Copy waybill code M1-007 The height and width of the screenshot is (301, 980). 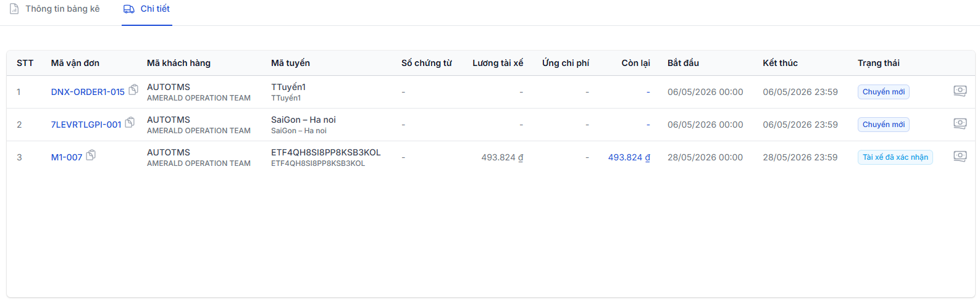pyautogui.click(x=91, y=155)
